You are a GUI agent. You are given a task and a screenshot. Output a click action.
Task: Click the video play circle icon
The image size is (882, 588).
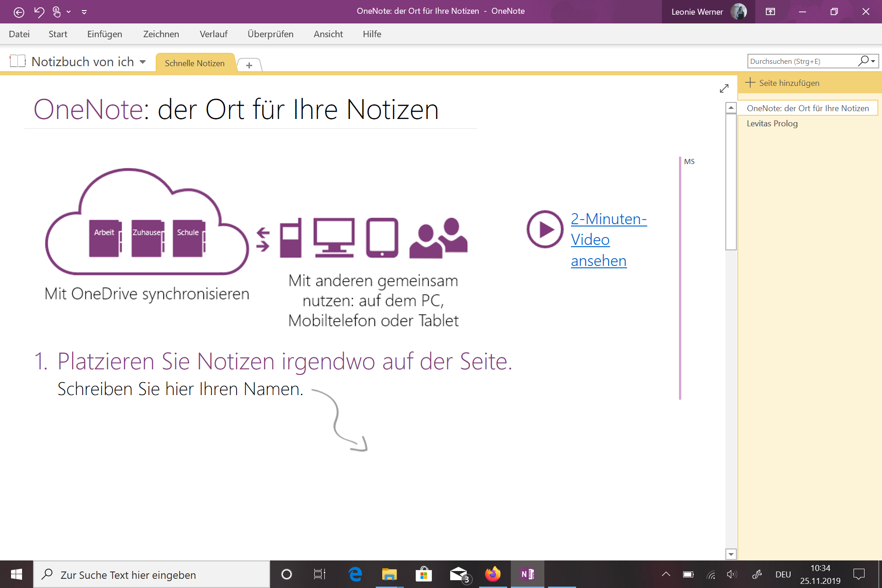coord(545,229)
